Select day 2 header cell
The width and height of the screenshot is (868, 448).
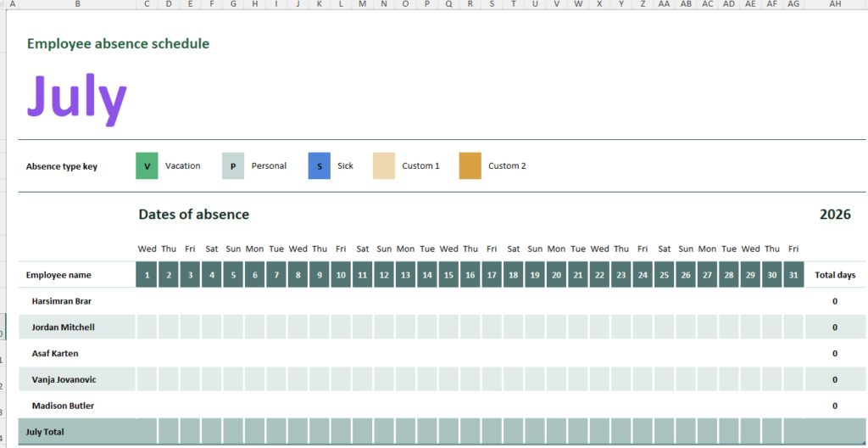(x=169, y=275)
